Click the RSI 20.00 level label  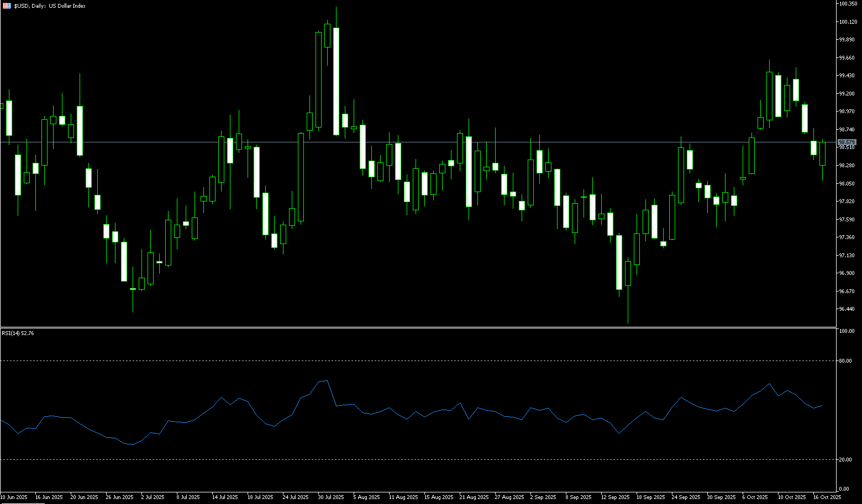845,460
